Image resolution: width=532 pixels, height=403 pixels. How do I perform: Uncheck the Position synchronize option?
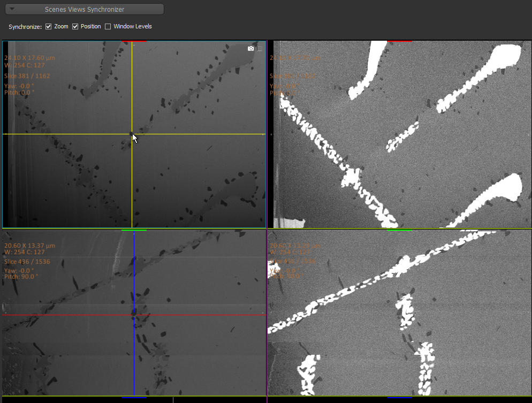click(75, 26)
